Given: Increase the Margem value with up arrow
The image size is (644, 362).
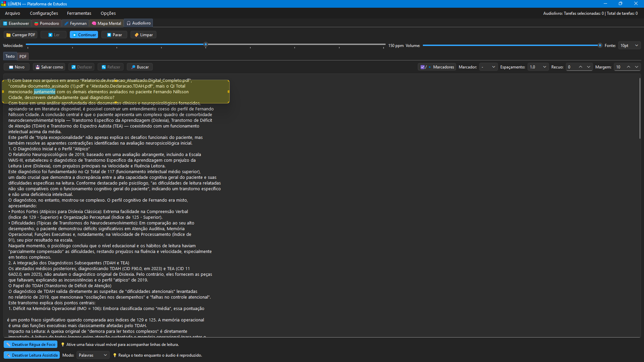Looking at the screenshot, I should click(x=629, y=67).
